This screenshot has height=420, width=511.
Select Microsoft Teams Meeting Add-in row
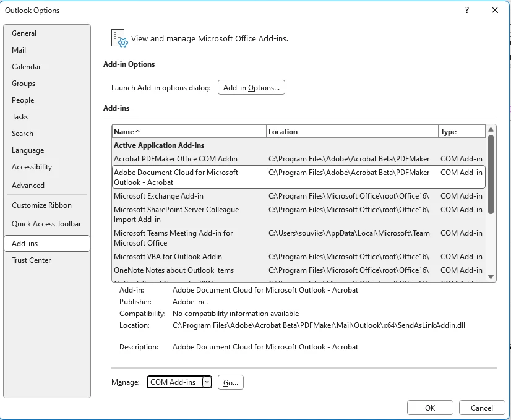299,238
